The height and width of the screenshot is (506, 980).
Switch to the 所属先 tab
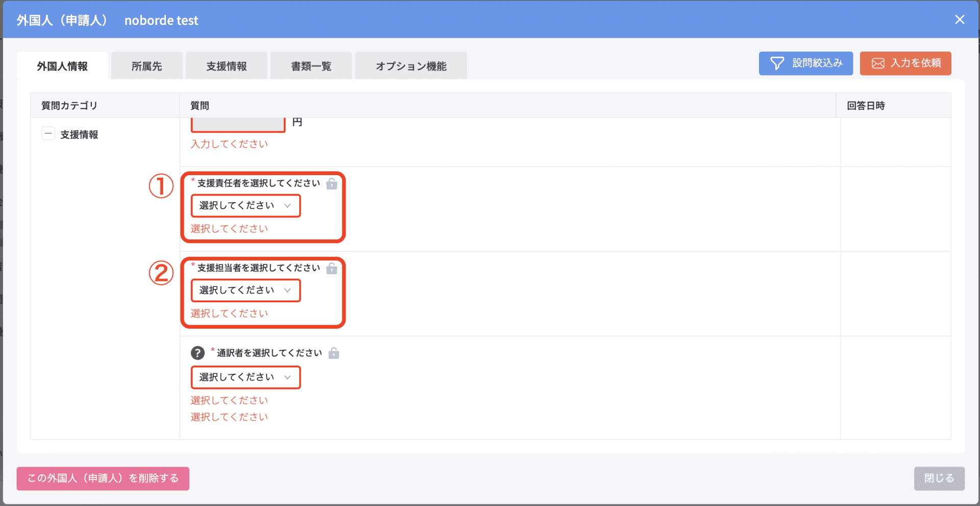146,66
